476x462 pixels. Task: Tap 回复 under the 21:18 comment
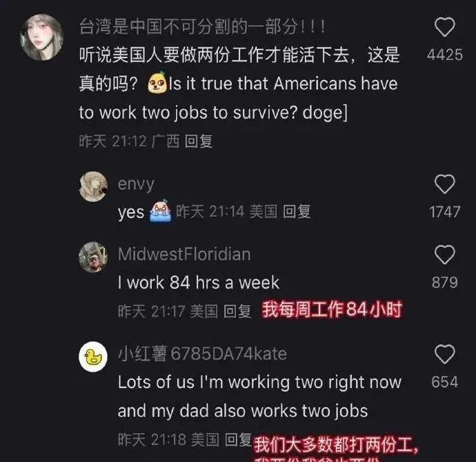click(239, 439)
